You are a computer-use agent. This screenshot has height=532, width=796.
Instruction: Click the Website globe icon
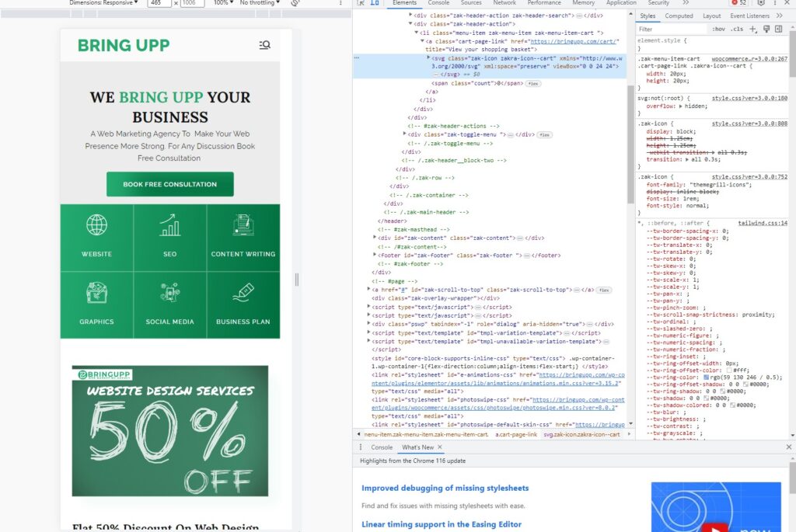(96, 224)
